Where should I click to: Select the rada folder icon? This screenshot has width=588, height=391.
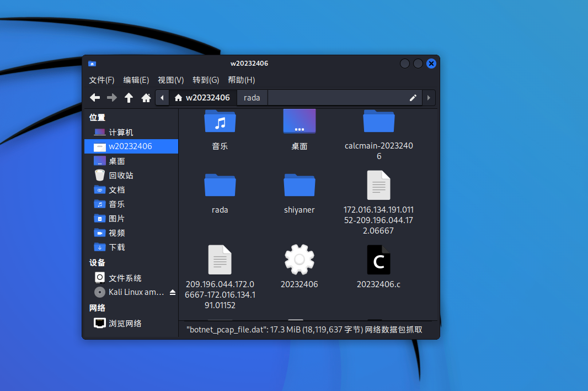pos(220,185)
